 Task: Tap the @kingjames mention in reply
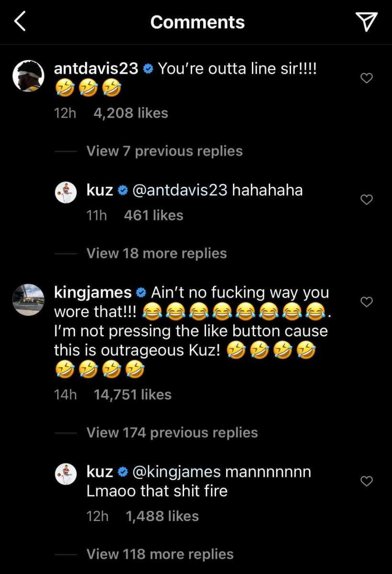(x=176, y=472)
